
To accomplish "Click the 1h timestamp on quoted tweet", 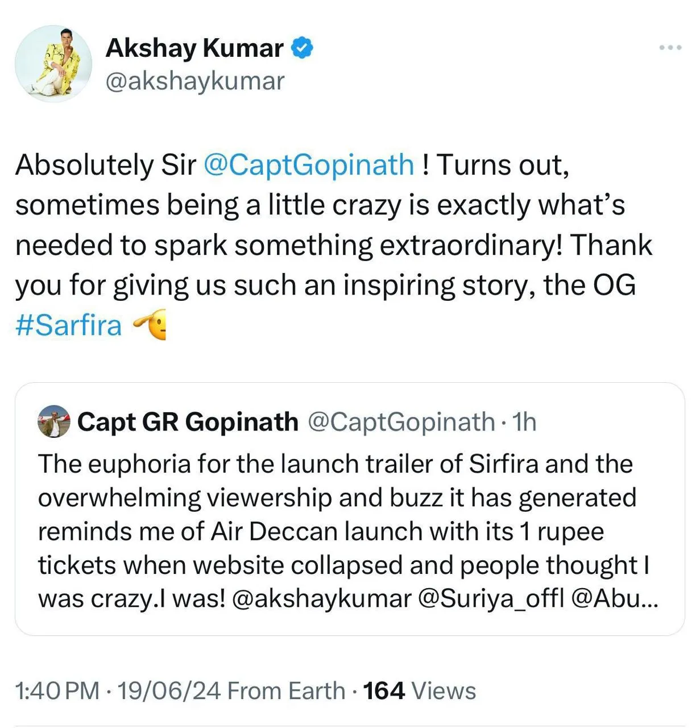I will 524,422.
